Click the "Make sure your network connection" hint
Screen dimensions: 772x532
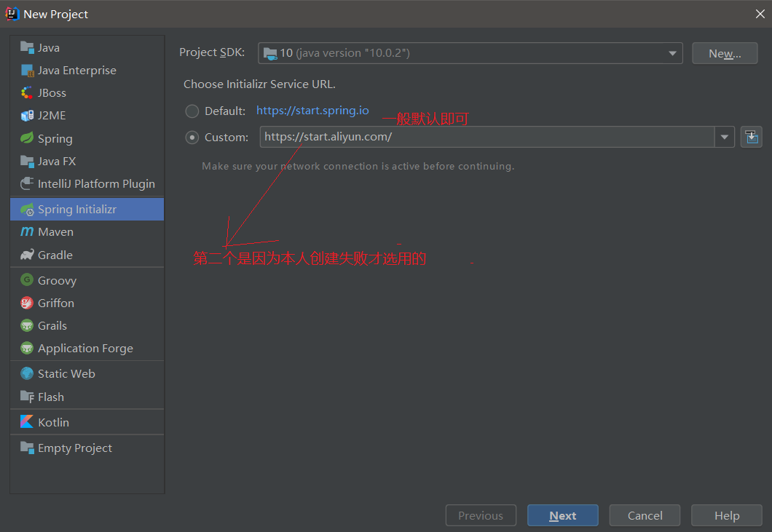pyautogui.click(x=358, y=167)
